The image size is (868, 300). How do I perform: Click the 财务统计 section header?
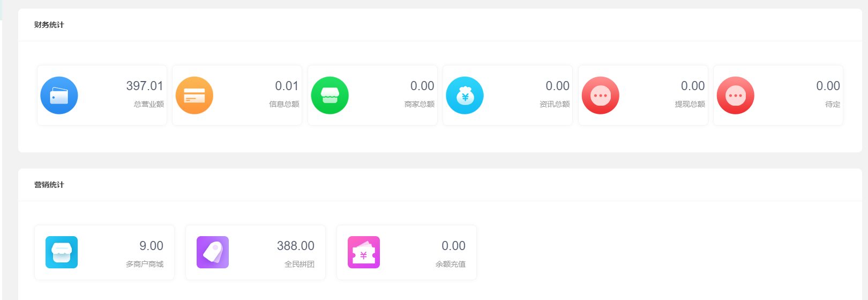coord(49,25)
